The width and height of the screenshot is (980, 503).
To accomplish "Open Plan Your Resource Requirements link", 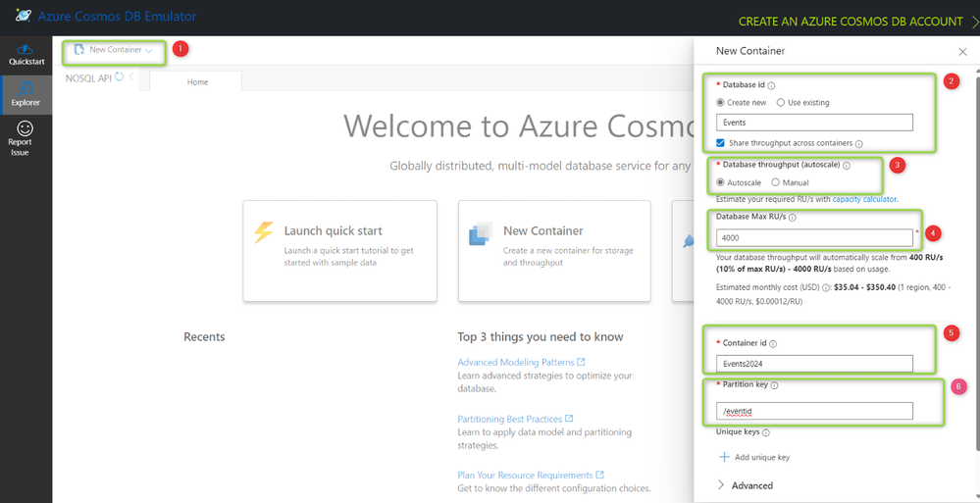I will point(525,475).
